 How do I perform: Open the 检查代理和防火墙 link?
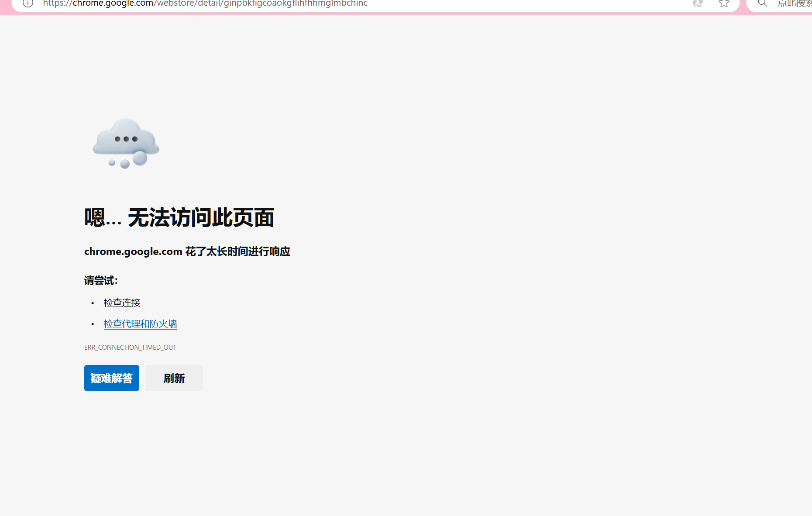[140, 324]
